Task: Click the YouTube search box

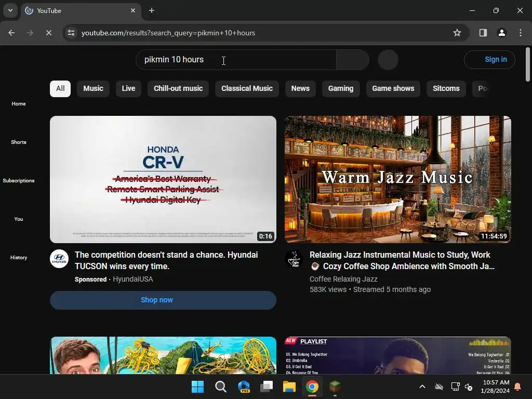Action: 236,60
